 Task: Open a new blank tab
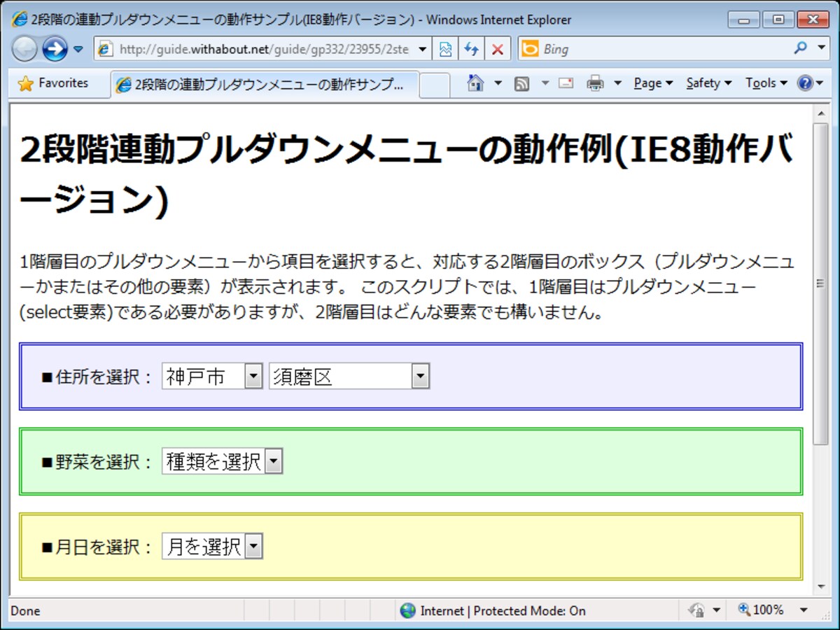coord(435,85)
